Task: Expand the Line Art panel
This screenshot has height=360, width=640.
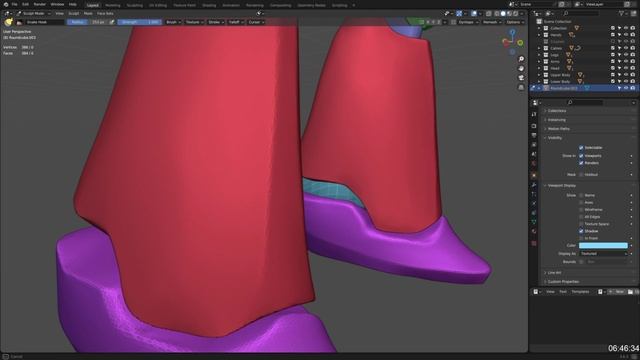Action: click(x=554, y=273)
